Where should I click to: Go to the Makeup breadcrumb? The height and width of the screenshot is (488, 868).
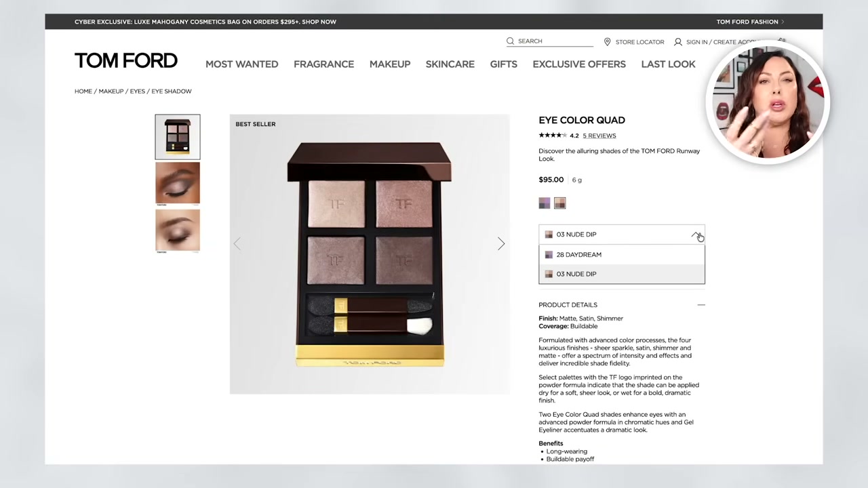(111, 91)
